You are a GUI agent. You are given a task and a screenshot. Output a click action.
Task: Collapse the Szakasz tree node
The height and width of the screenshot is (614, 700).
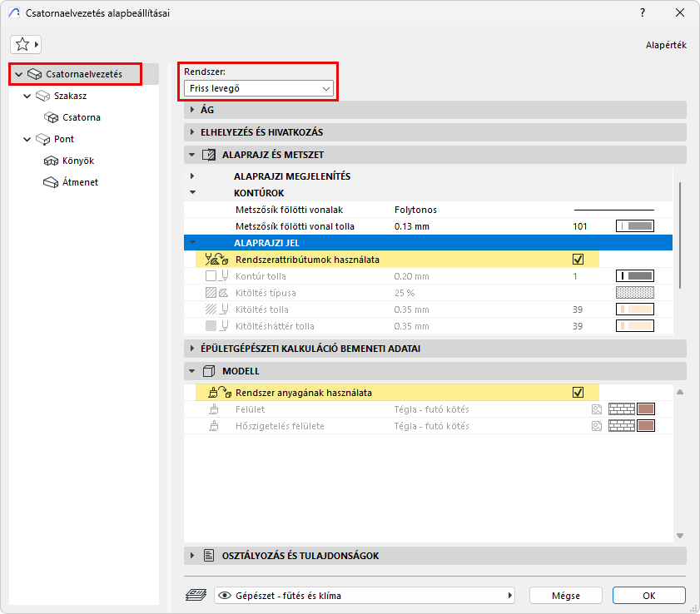click(x=27, y=96)
